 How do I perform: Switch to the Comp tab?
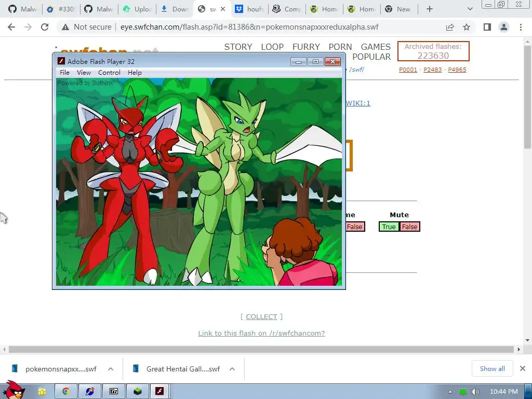[287, 9]
